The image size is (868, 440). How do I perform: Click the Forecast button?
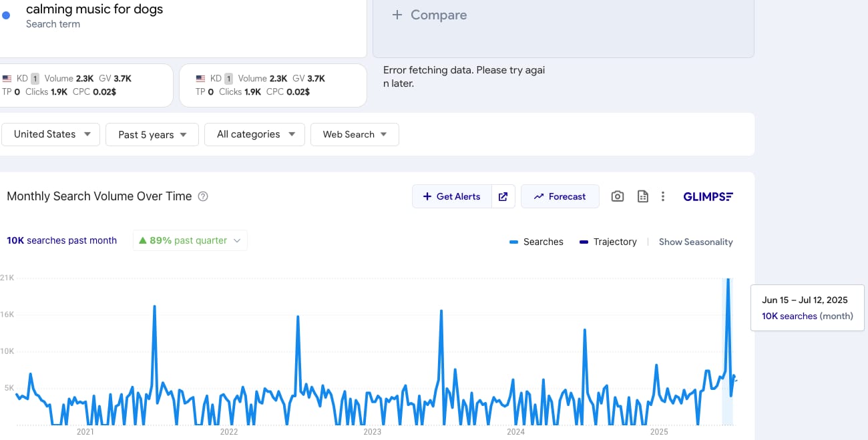[x=560, y=196]
